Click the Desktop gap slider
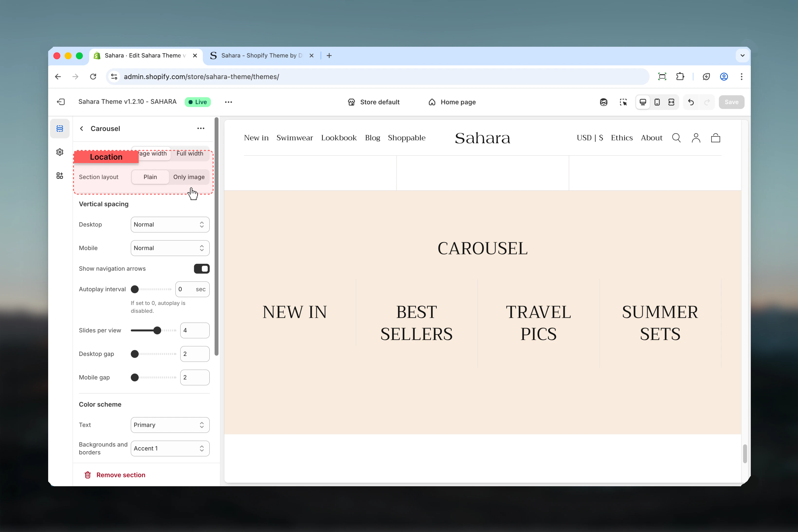This screenshot has height=532, width=798. 153,354
